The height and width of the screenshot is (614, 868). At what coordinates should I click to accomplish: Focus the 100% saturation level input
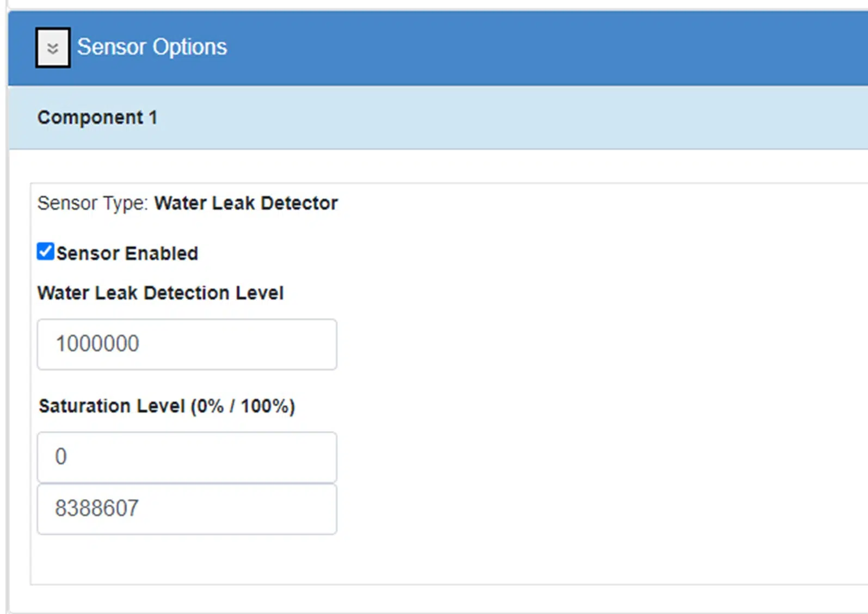pyautogui.click(x=187, y=509)
